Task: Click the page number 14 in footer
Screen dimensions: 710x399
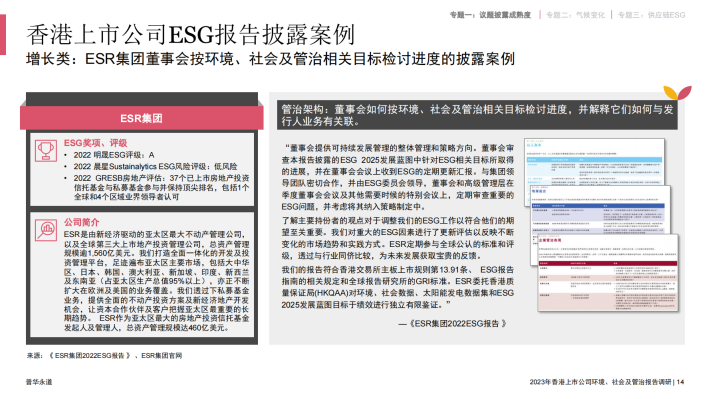Action: 681,382
